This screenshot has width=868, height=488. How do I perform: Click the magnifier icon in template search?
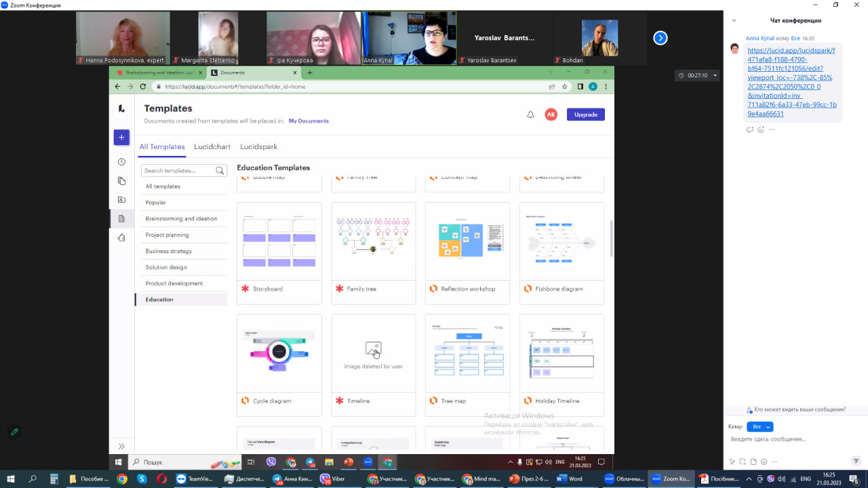pos(220,171)
